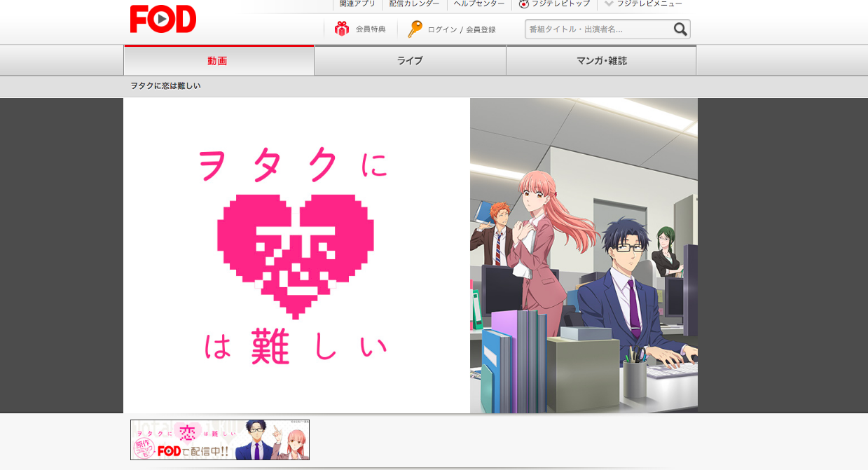Image resolution: width=868 pixels, height=470 pixels.
Task: Click the pink pixel-heart title logo image
Action: (x=296, y=255)
